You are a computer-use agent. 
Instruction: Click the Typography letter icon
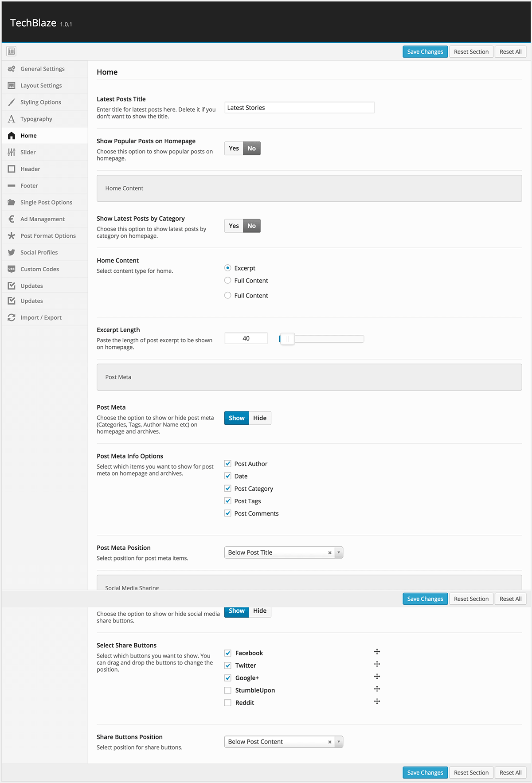tap(12, 119)
